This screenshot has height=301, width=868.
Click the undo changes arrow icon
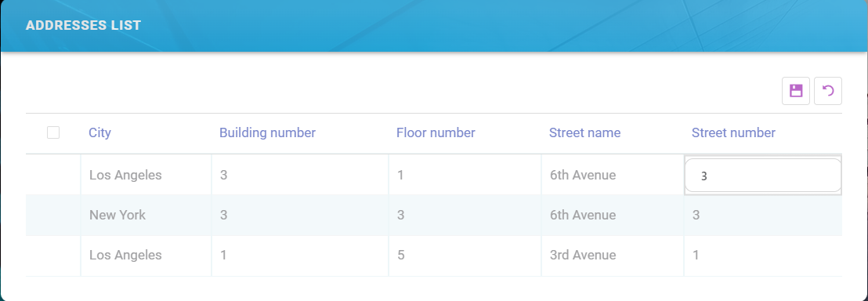pyautogui.click(x=828, y=91)
